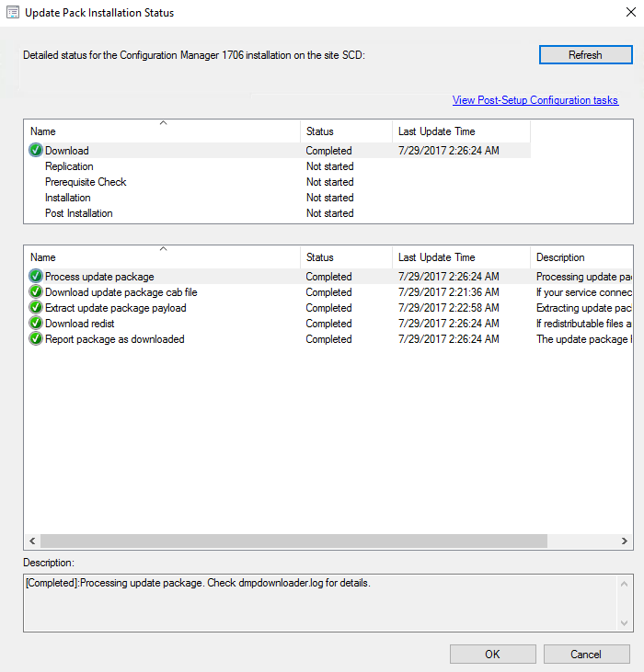Click the Not started status of Prerequisite Check
644x672 pixels.
[x=329, y=182]
